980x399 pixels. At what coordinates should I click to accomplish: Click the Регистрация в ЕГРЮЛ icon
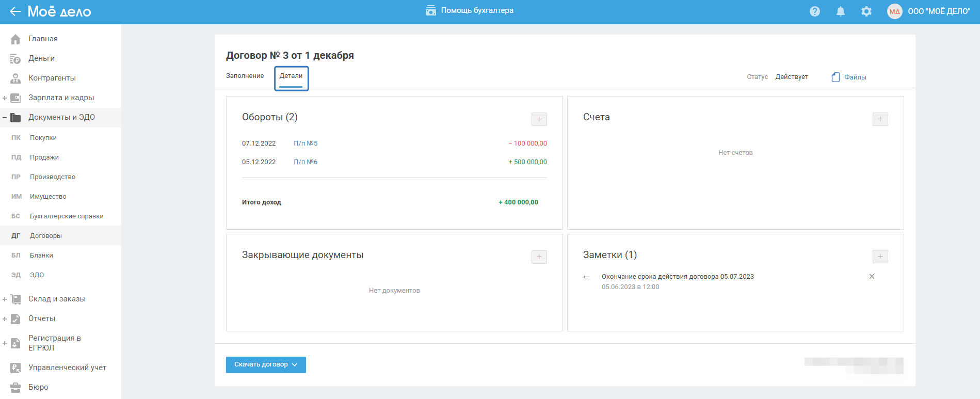(15, 343)
